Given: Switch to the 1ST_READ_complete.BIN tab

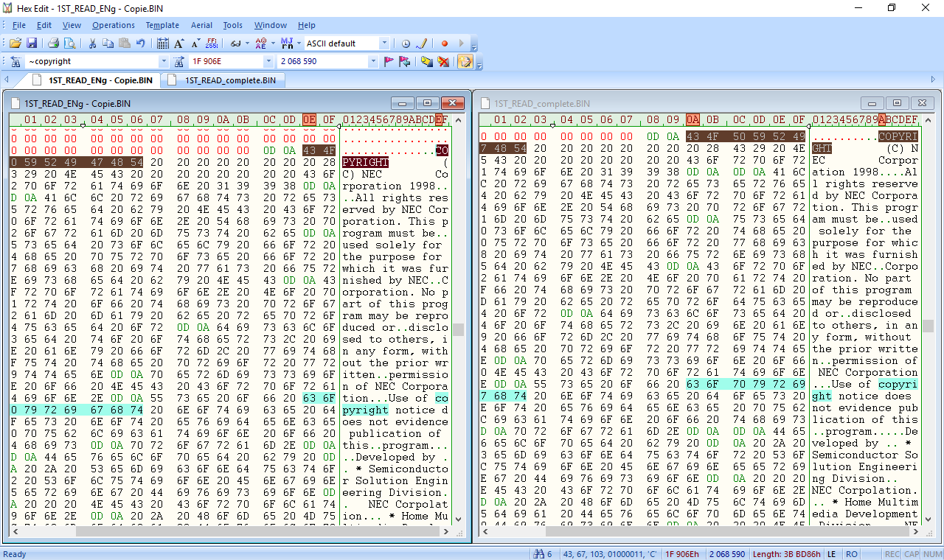Looking at the screenshot, I should click(x=224, y=80).
